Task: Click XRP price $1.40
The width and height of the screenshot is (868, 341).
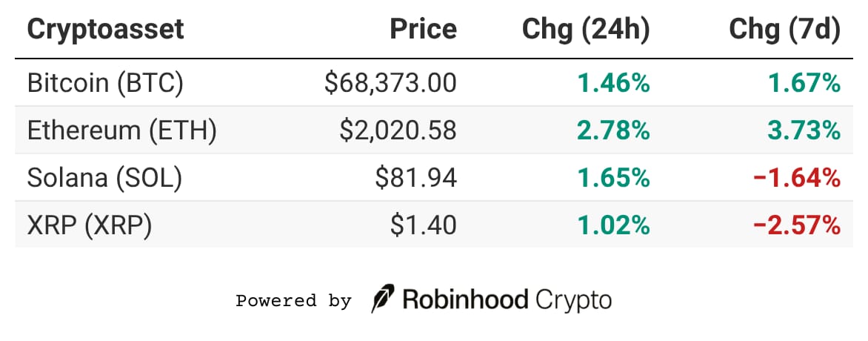Action: pos(424,225)
